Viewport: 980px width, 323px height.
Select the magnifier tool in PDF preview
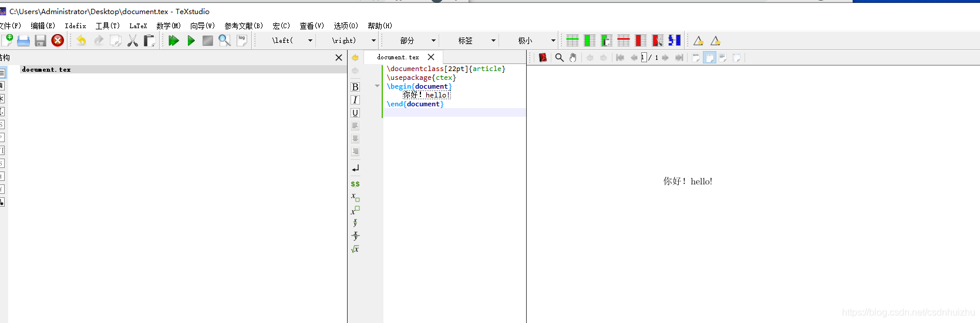coord(559,58)
